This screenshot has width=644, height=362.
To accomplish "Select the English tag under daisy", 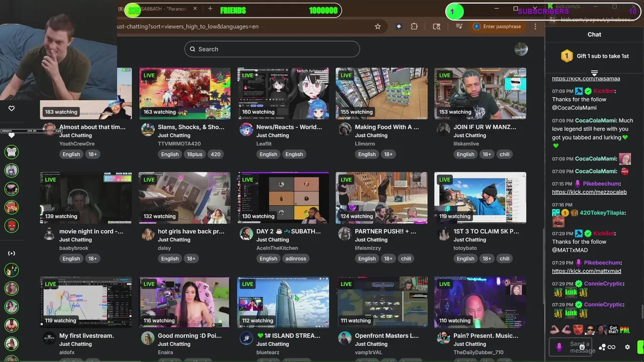I will coord(170,258).
